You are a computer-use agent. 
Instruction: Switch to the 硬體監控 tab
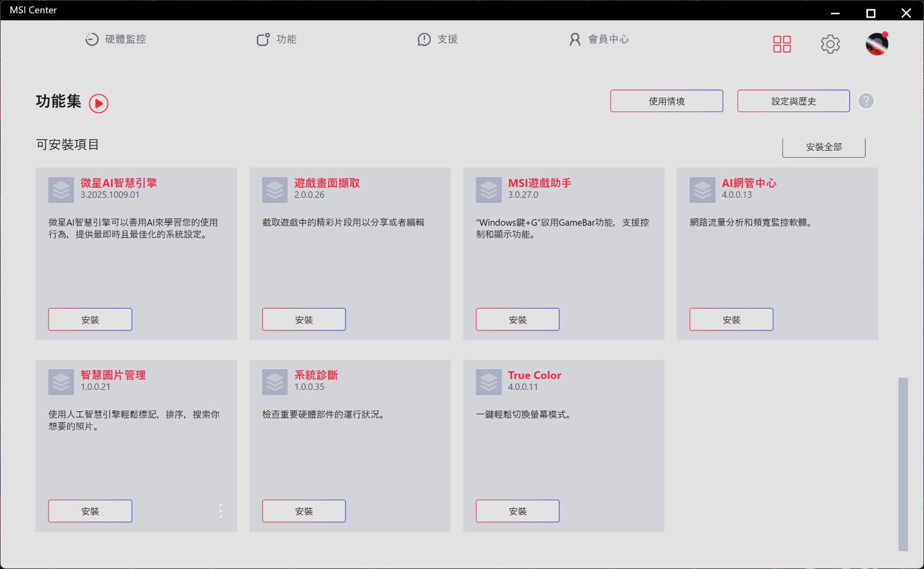[115, 39]
